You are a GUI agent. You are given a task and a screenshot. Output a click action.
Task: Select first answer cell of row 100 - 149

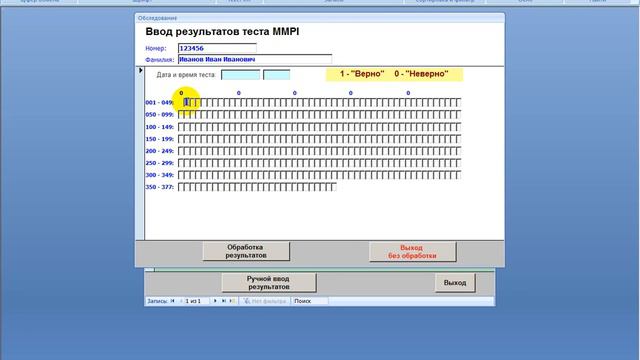[x=181, y=127]
